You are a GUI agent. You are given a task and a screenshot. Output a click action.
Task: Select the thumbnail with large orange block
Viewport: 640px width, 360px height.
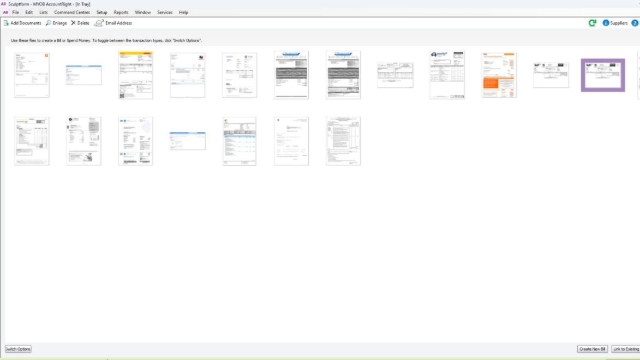pos(499,75)
